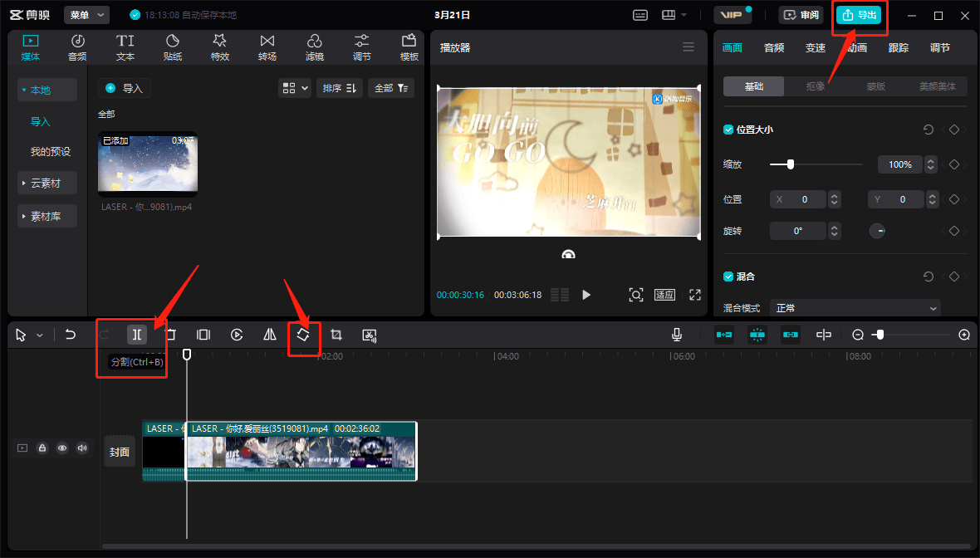This screenshot has height=558, width=980.
Task: Uncheck the 位置大小 checkbox
Action: point(728,130)
